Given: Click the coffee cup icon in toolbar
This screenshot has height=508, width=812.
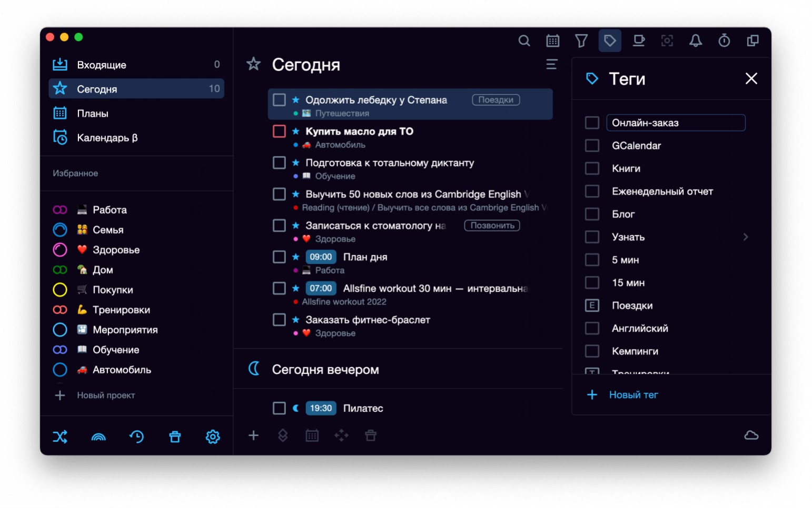Looking at the screenshot, I should 638,41.
